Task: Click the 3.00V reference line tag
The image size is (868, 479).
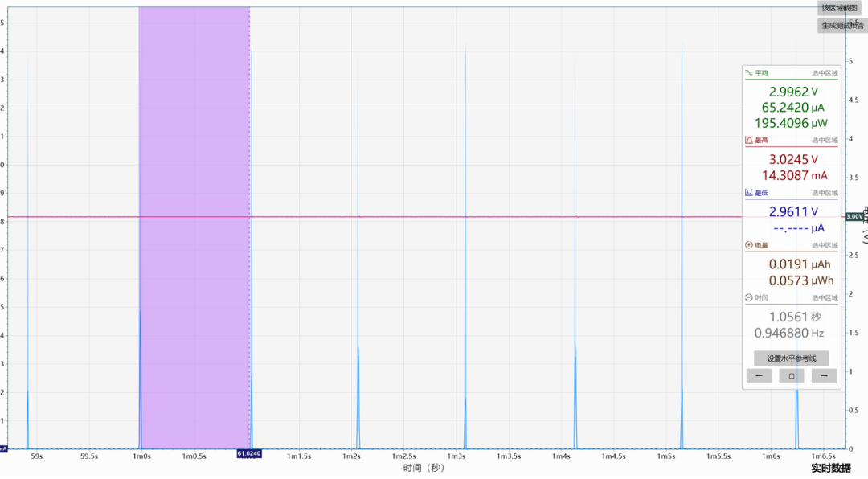Action: (854, 216)
